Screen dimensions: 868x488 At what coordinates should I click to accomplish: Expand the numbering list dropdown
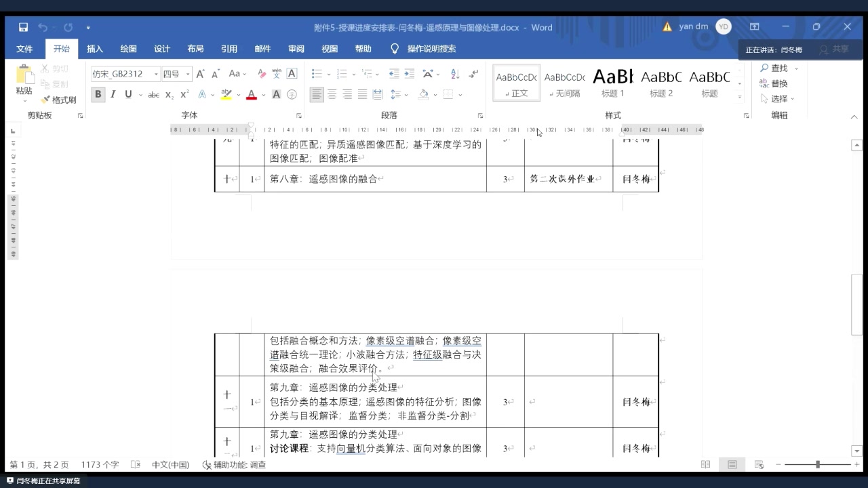coord(355,74)
